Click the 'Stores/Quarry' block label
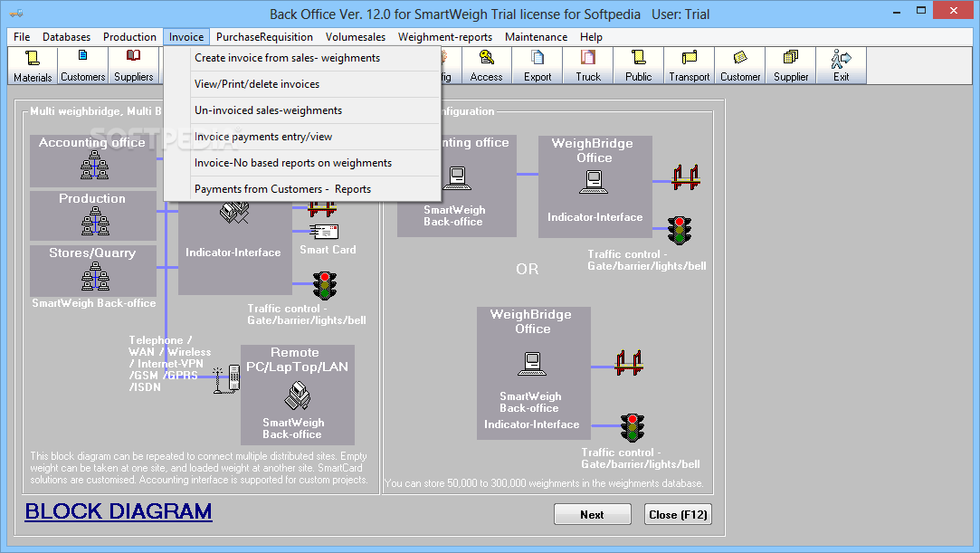The width and height of the screenshot is (980, 553). pos(92,253)
